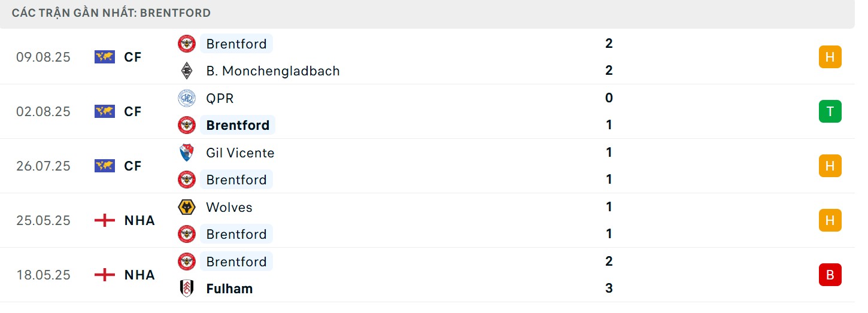Click the QPR club crest icon
This screenshot has height=313, width=868.
tap(187, 98)
